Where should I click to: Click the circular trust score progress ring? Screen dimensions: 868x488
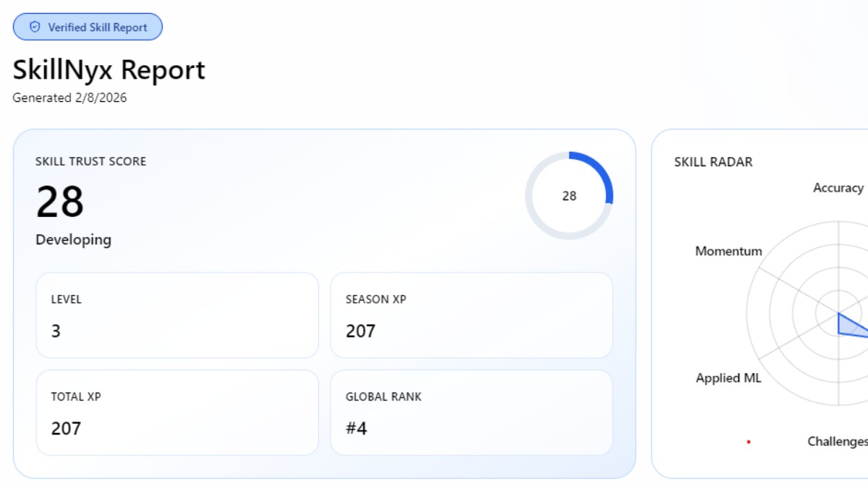coord(569,195)
